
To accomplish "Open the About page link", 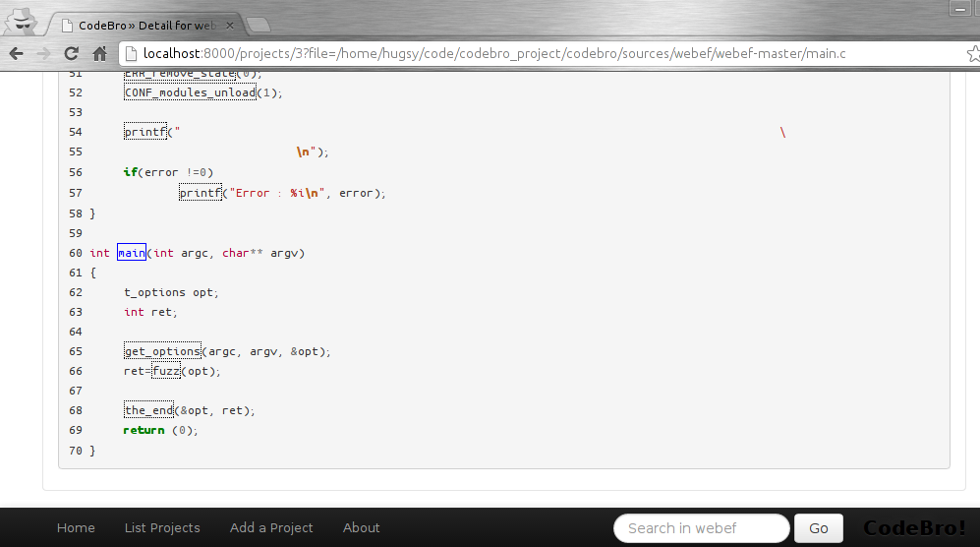I will [x=362, y=527].
